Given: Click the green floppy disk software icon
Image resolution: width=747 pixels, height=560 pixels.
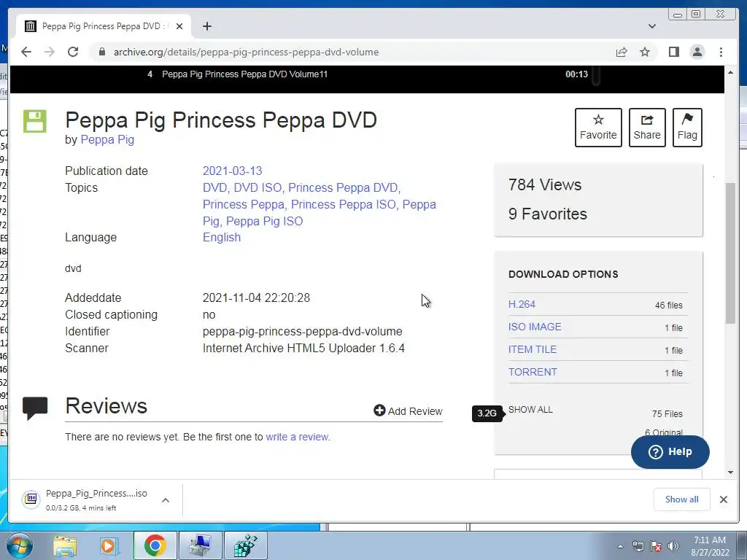Looking at the screenshot, I should point(35,122).
